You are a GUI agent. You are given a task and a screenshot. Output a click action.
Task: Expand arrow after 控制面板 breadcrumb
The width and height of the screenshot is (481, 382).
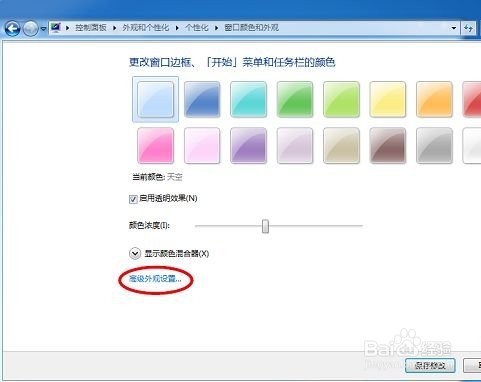114,28
